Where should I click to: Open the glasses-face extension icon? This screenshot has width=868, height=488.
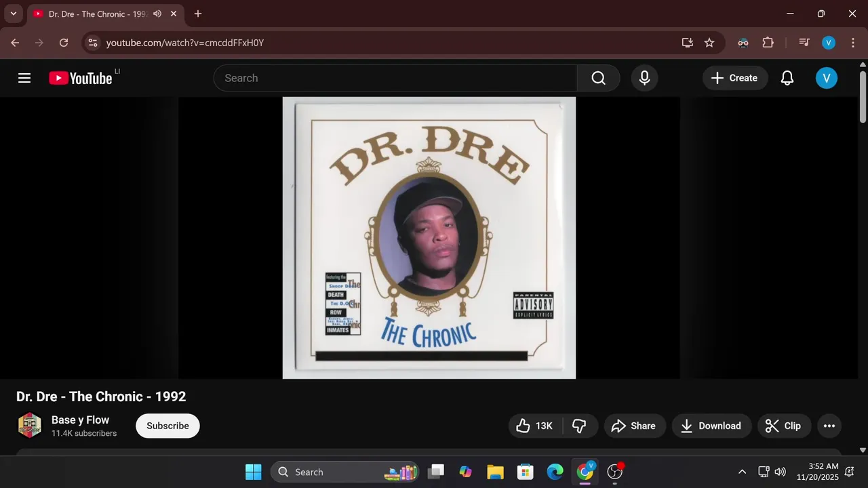[743, 43]
